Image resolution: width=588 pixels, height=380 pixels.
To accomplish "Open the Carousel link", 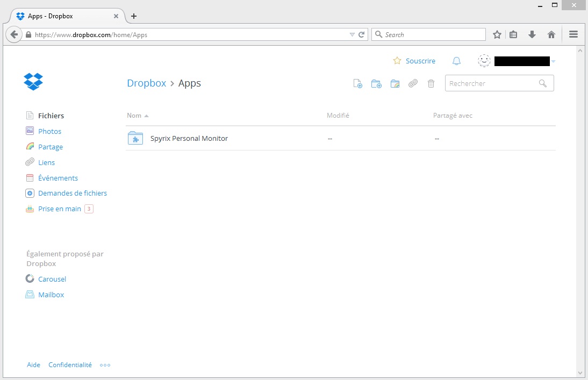I will (x=52, y=279).
